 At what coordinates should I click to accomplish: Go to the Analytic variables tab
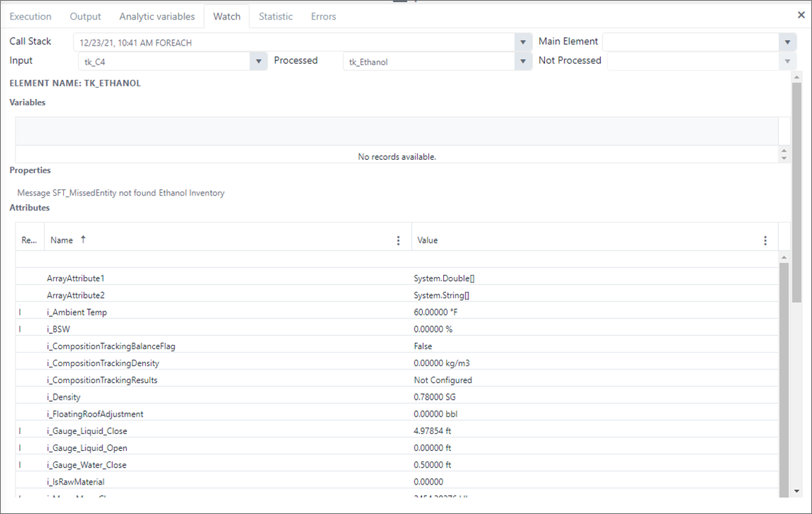tap(157, 16)
